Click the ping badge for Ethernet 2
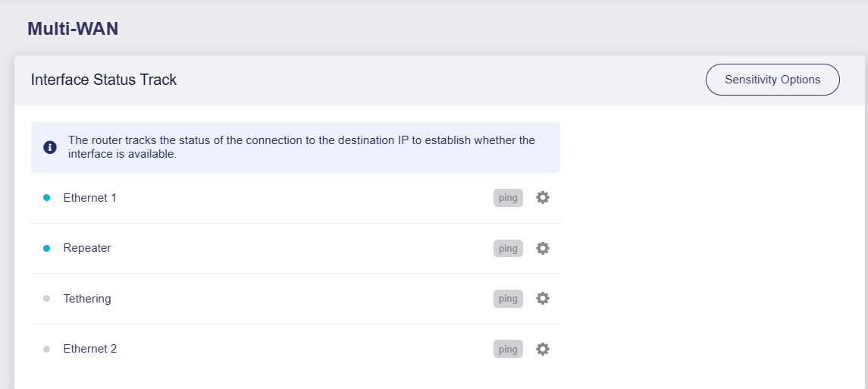The image size is (868, 389). click(x=508, y=349)
